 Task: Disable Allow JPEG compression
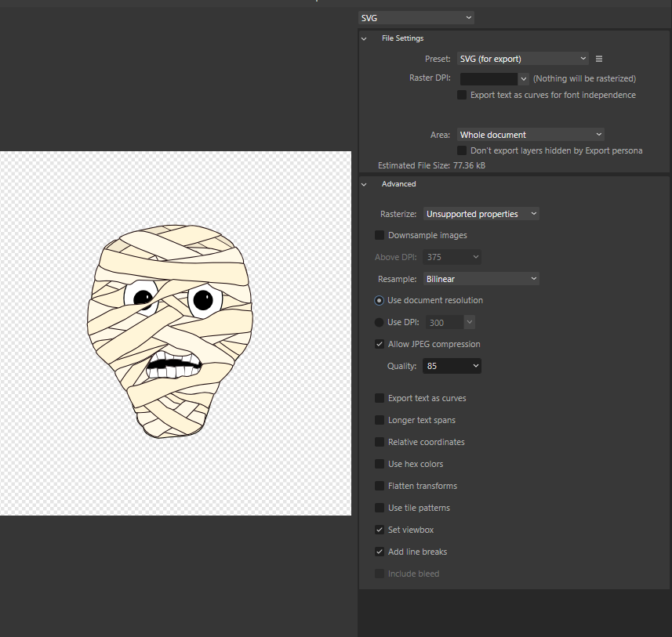point(380,344)
